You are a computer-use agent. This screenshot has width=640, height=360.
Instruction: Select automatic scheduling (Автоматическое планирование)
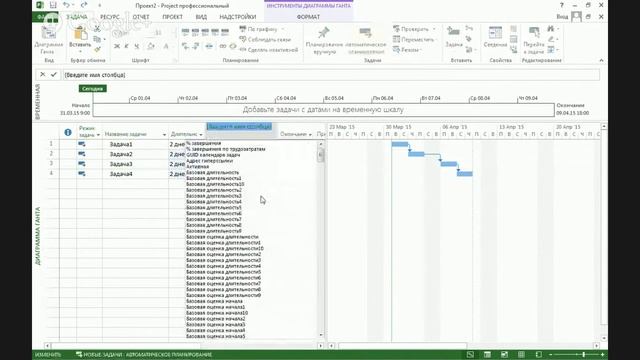point(366,40)
